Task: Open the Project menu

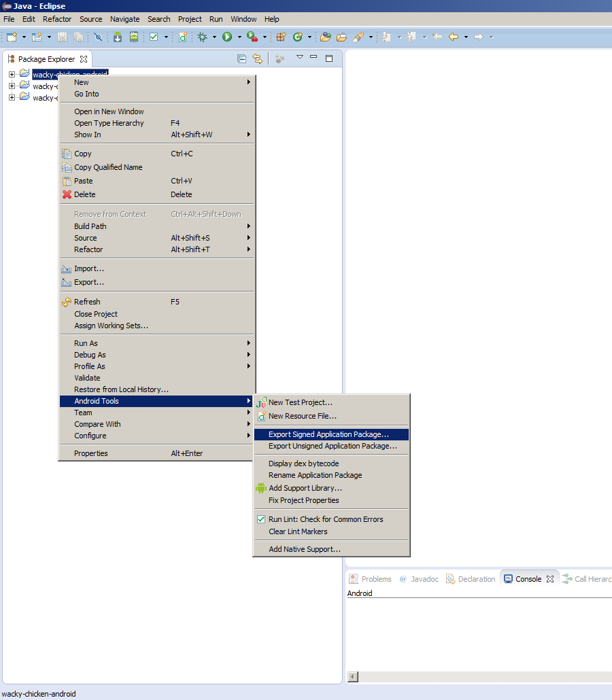Action: coord(190,19)
